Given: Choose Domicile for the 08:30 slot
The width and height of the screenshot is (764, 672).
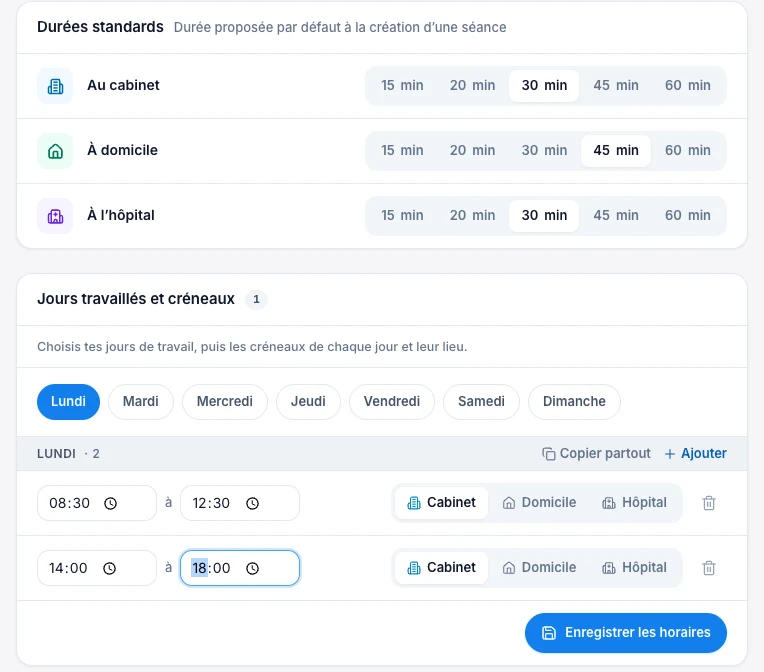Looking at the screenshot, I should tap(539, 503).
